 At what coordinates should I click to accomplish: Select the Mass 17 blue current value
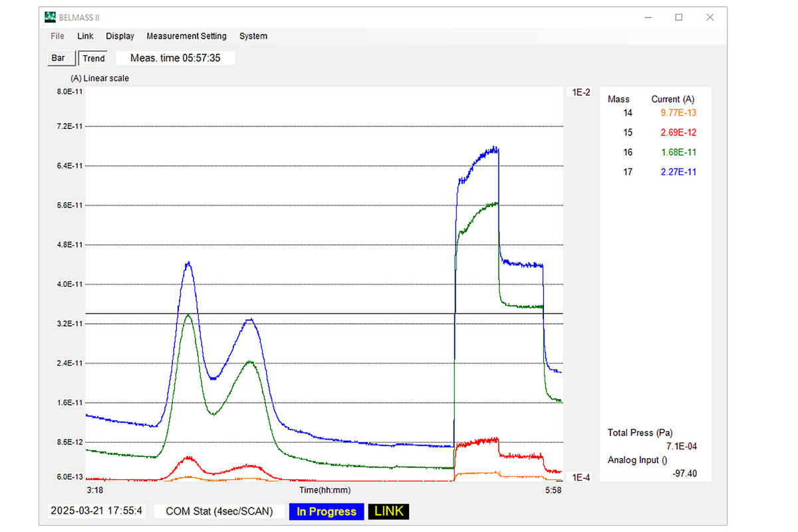(678, 172)
